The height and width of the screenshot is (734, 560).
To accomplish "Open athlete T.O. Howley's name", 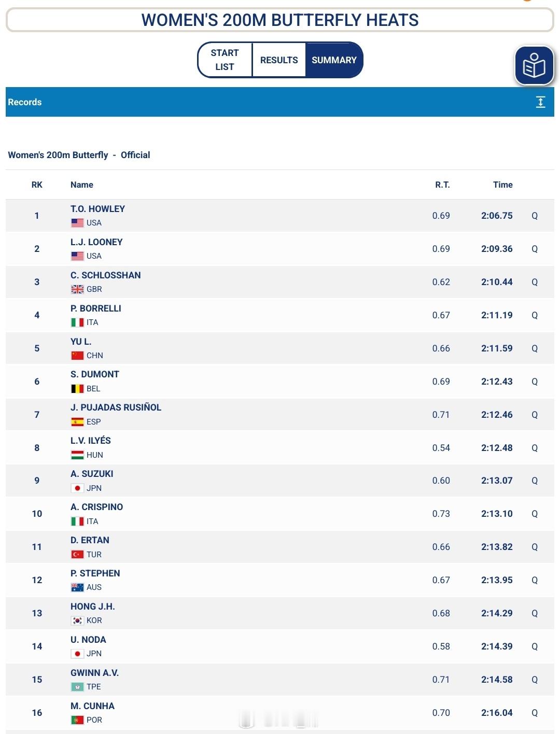I will (97, 209).
